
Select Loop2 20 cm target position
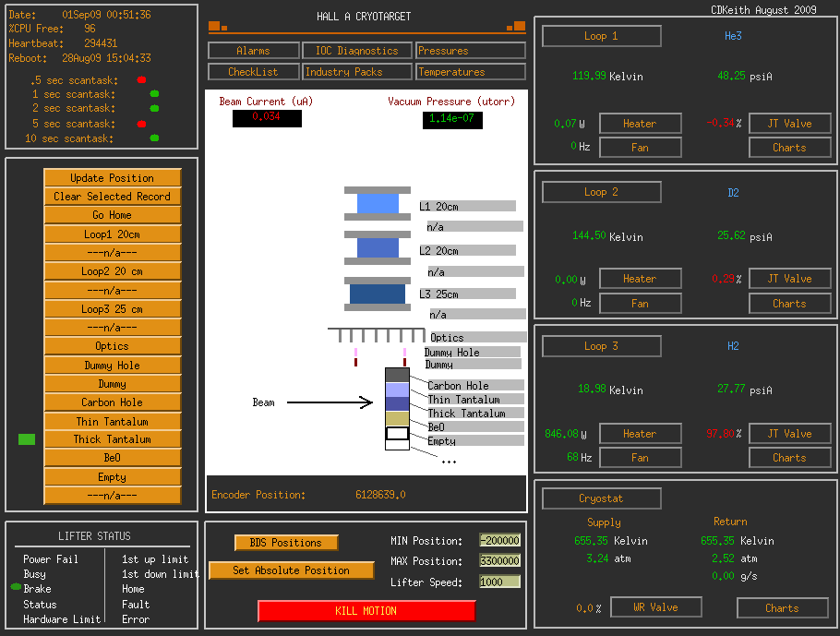click(113, 271)
